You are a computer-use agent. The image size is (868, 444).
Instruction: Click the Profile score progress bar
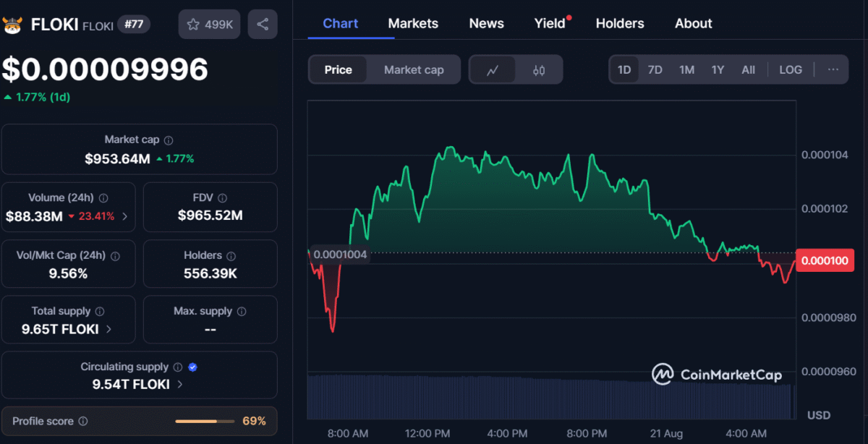pyautogui.click(x=205, y=421)
